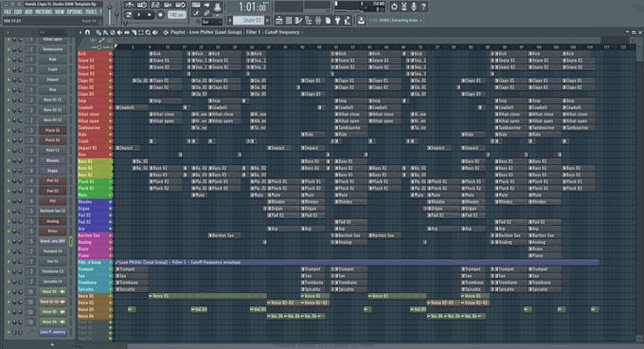
Task: Mute the Kick playlist track
Action: [110, 54]
